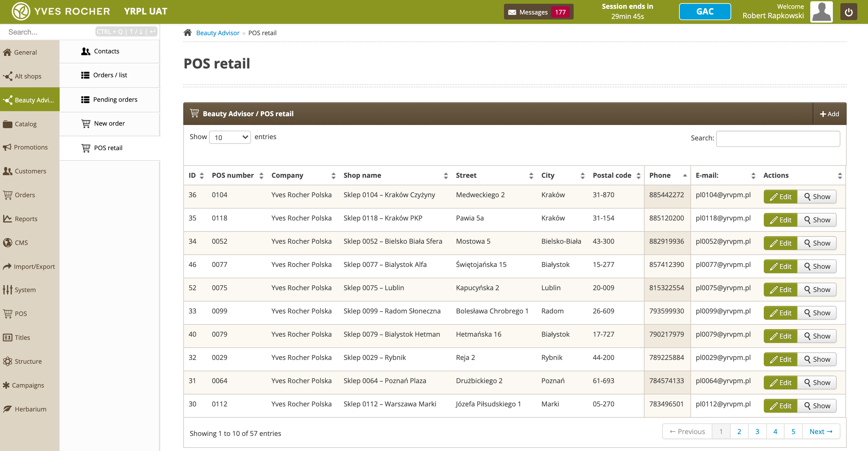Open Alt shops in sidebar
Viewport: 868px width, 451px height.
coord(29,76)
